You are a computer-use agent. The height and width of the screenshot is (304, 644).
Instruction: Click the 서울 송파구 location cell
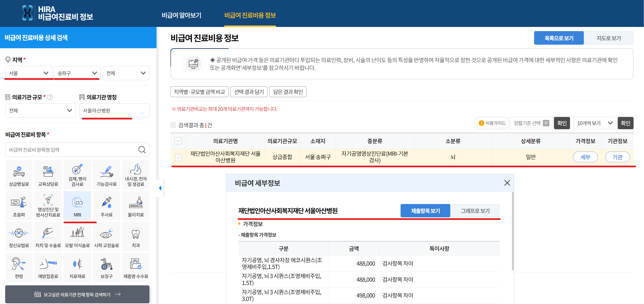[318, 157]
